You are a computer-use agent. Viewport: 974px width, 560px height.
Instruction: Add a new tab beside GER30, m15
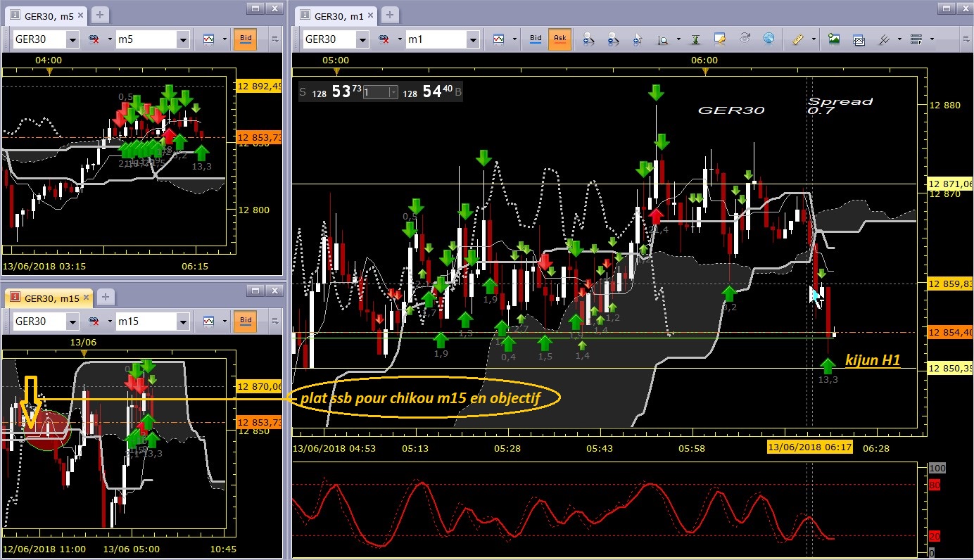point(105,298)
